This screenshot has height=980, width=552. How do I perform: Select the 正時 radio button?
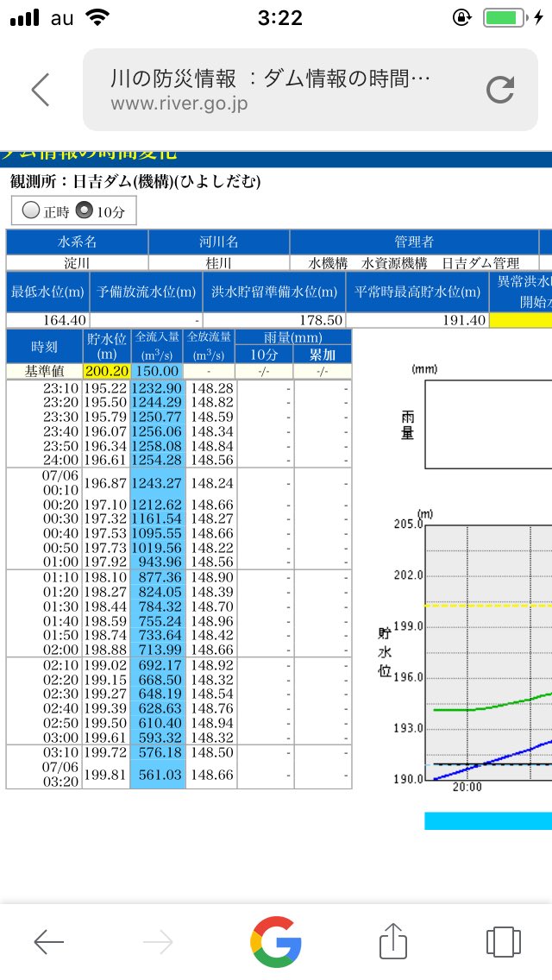pyautogui.click(x=31, y=210)
